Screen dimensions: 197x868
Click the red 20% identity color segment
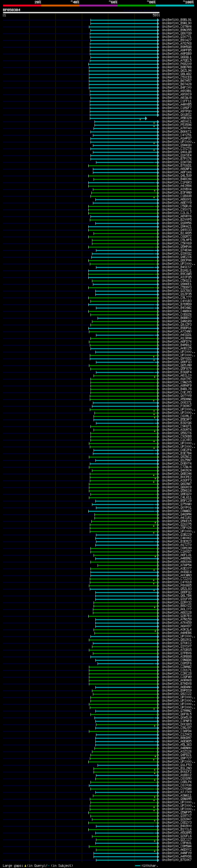tap(22, 6)
